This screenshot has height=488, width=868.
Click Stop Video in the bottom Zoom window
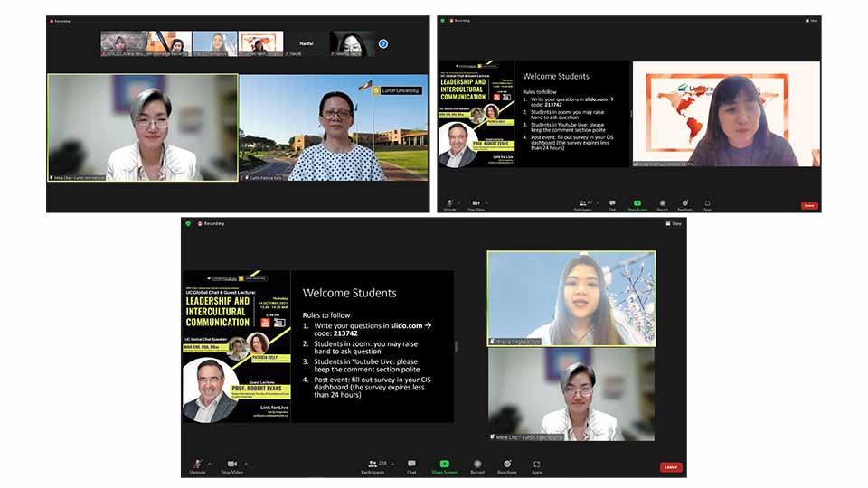232,467
